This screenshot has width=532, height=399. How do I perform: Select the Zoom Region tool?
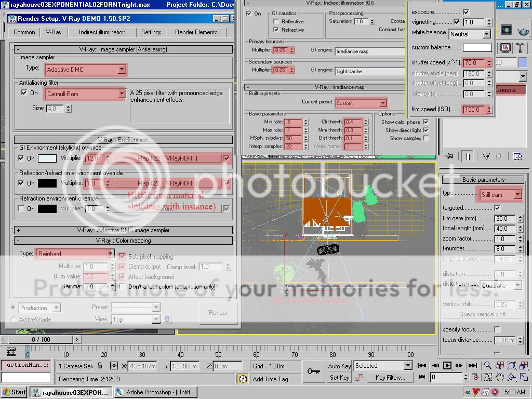point(487,377)
